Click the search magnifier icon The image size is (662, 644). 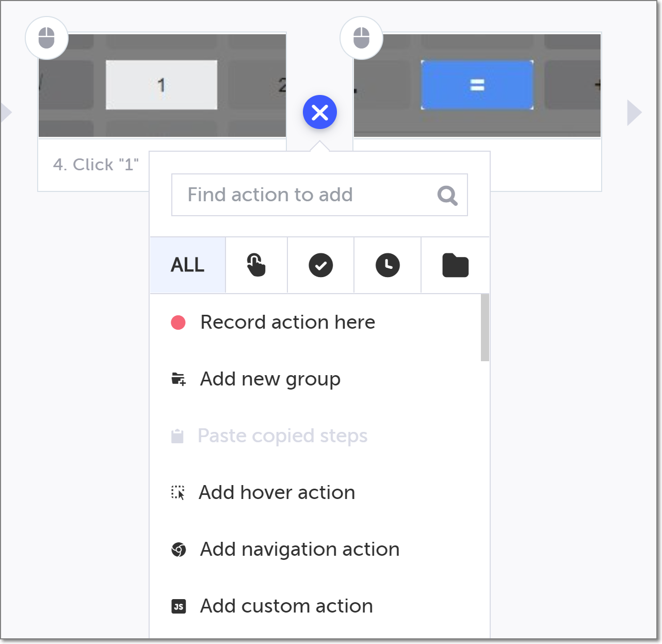(x=447, y=196)
